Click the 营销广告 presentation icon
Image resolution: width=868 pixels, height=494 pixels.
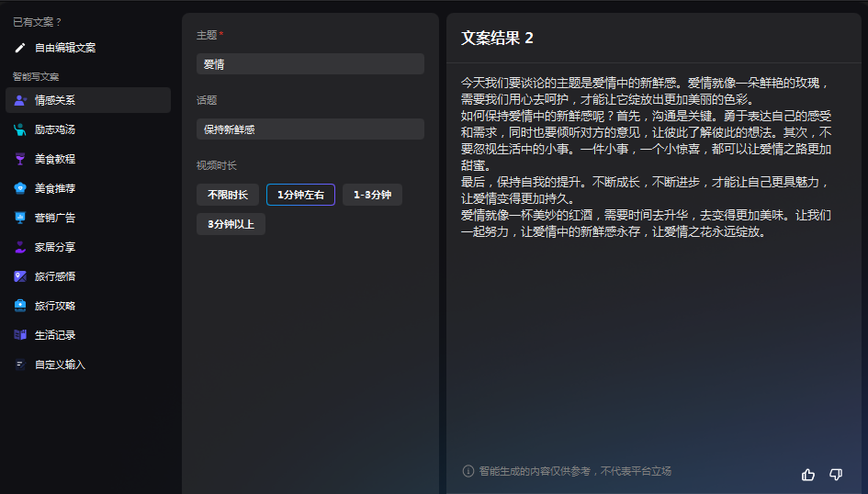pyautogui.click(x=20, y=218)
